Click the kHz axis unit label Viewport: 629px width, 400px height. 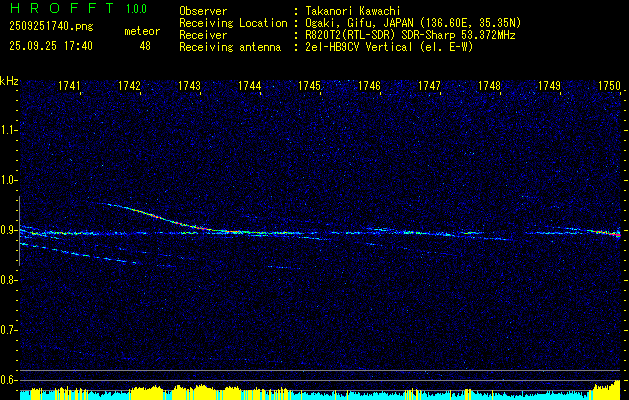click(x=9, y=81)
